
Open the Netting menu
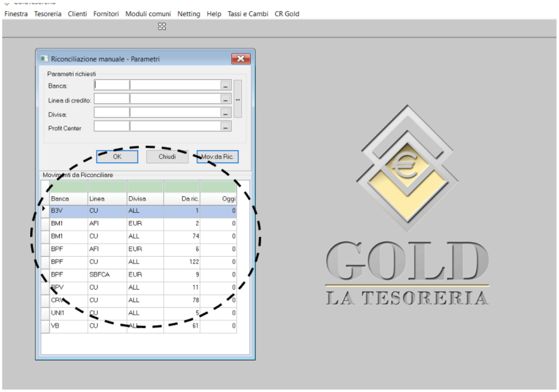point(188,13)
